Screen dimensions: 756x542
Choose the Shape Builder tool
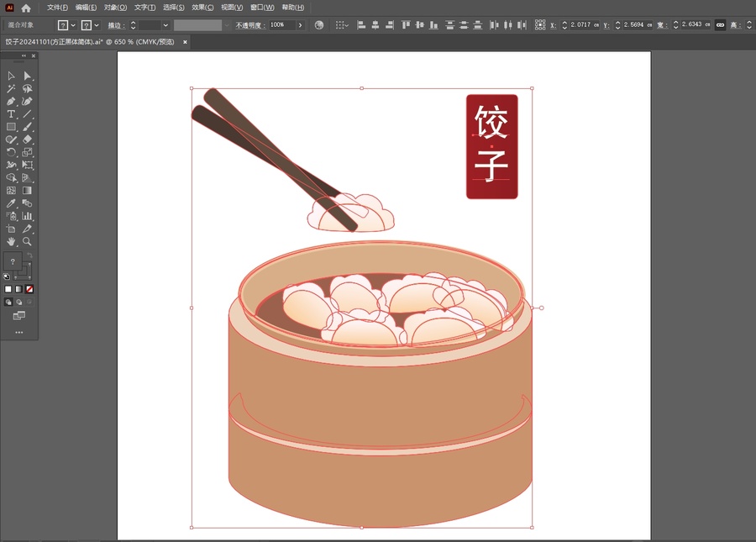[x=11, y=178]
